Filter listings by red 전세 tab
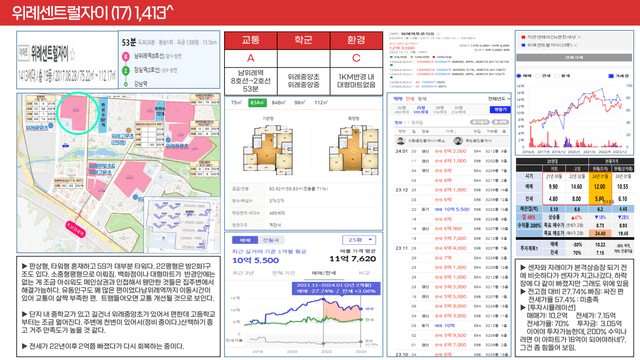This screenshot has height=360, width=640. click(410, 99)
